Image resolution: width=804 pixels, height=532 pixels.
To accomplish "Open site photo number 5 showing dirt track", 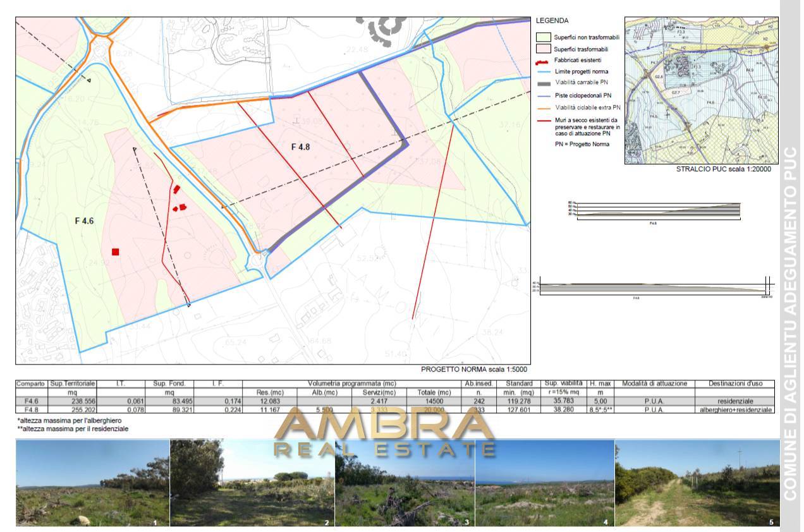I will click(697, 483).
